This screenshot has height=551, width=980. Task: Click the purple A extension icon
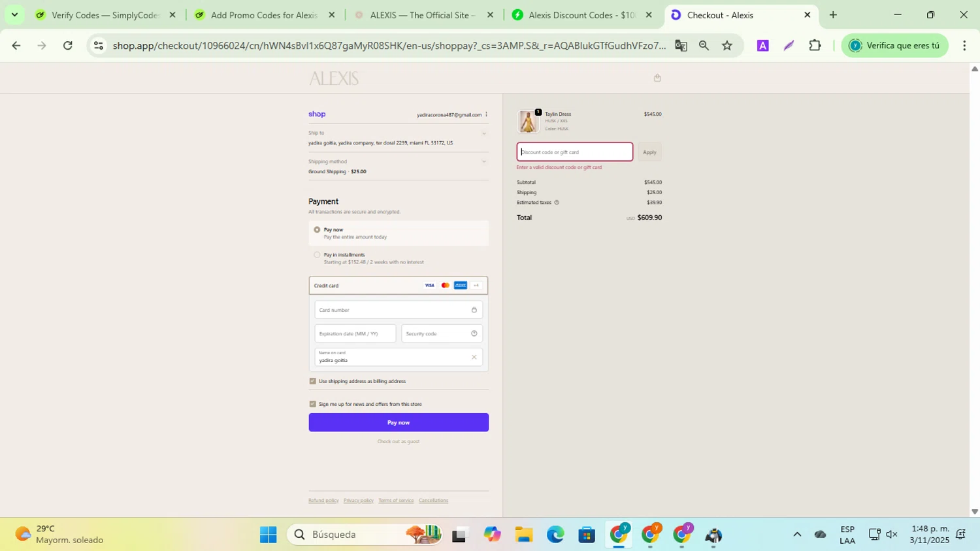tap(762, 45)
